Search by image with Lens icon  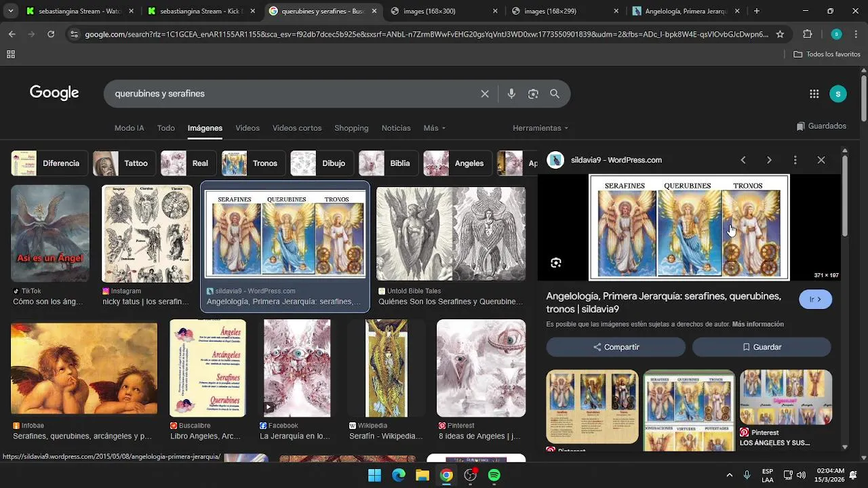533,94
